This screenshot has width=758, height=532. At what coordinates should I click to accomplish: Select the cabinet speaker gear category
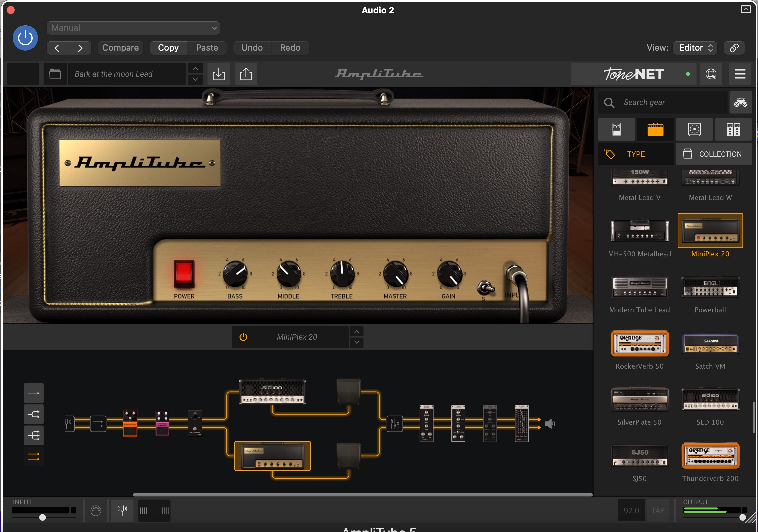pos(695,129)
